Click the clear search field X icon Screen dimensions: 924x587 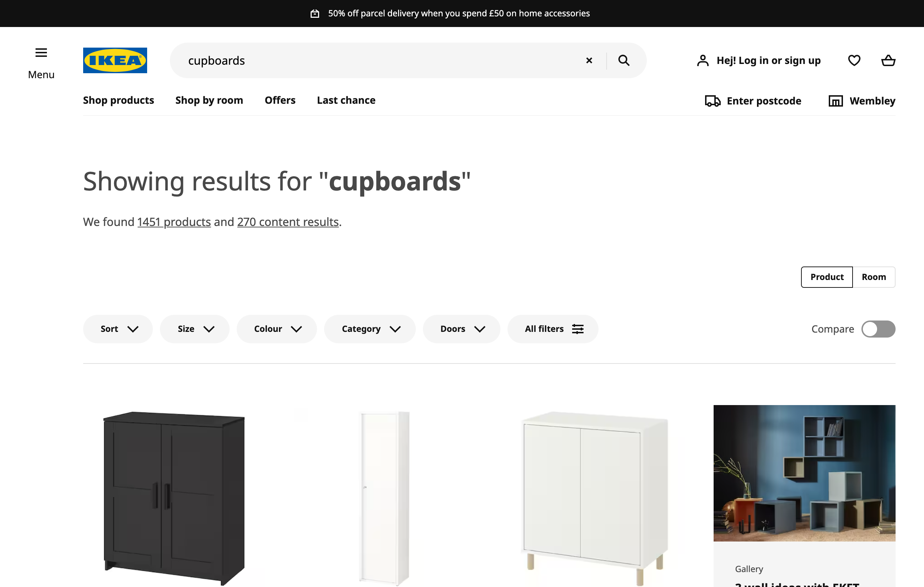pyautogui.click(x=589, y=61)
